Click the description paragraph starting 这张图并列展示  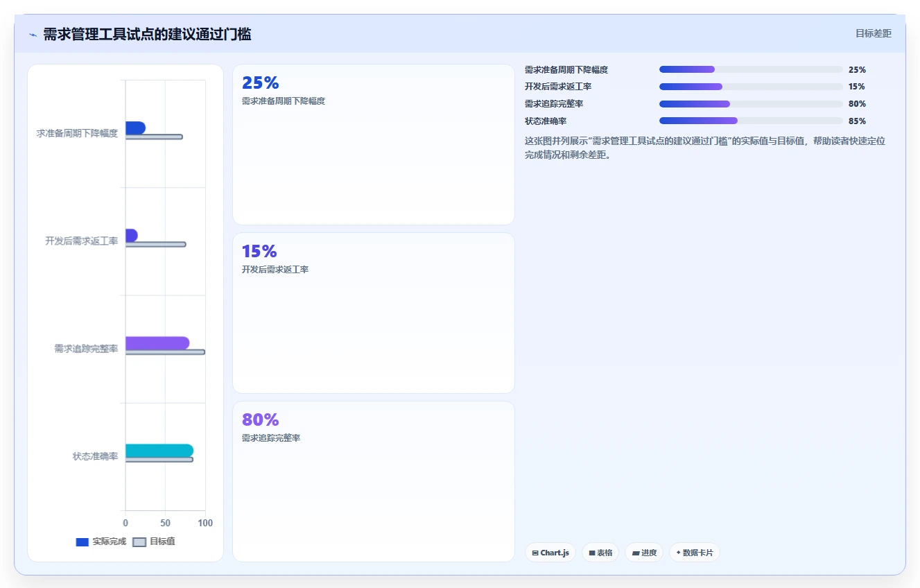point(705,148)
